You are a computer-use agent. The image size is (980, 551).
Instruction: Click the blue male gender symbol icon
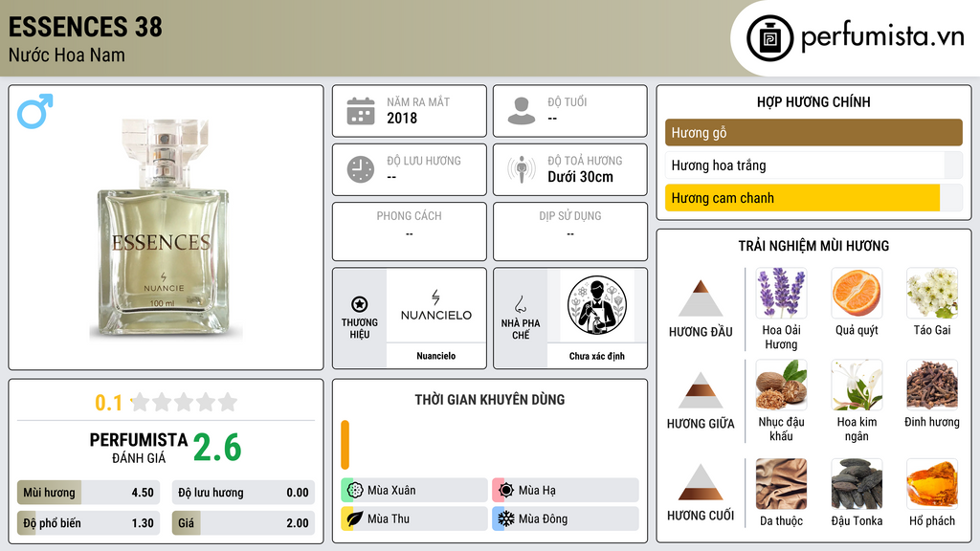35,111
